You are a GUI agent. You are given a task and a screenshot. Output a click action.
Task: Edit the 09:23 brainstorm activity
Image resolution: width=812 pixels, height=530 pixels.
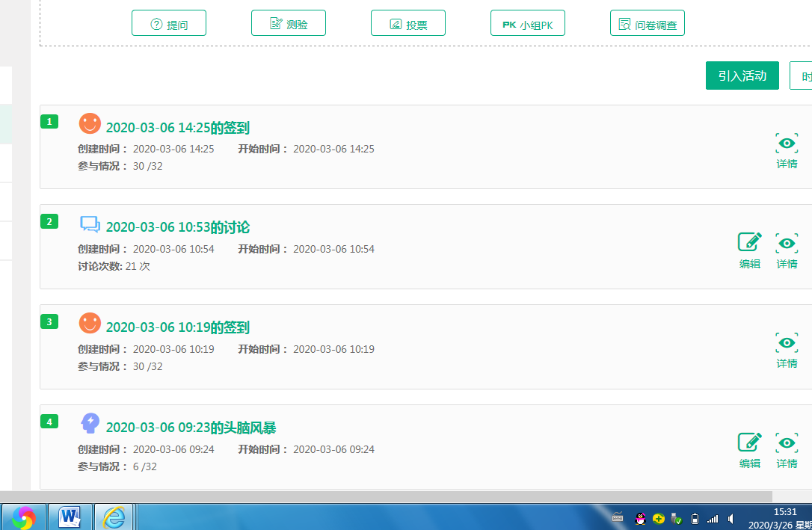tap(750, 449)
